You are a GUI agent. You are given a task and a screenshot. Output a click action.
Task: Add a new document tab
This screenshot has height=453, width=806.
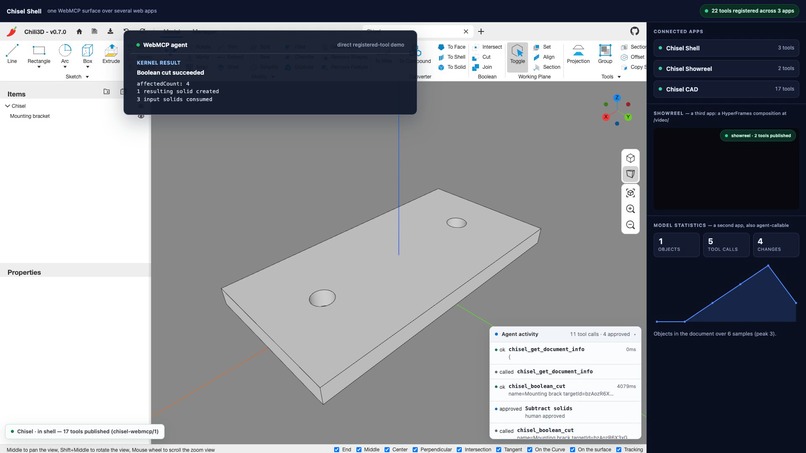coord(481,31)
